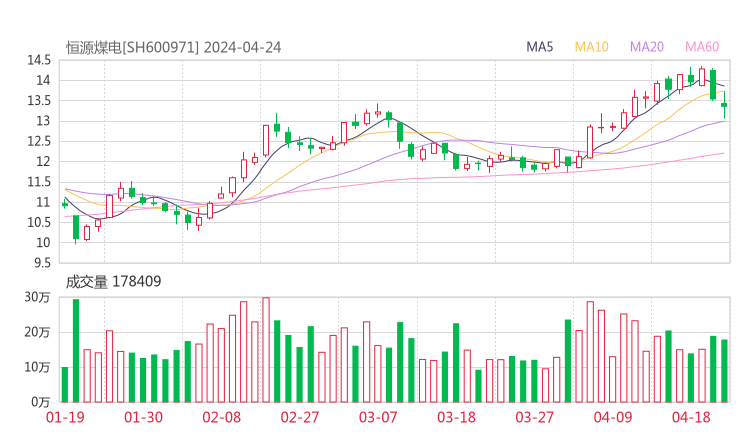The height and width of the screenshot is (440, 740).
Task: Click the 13.5 price axis label
Action: coord(39,101)
